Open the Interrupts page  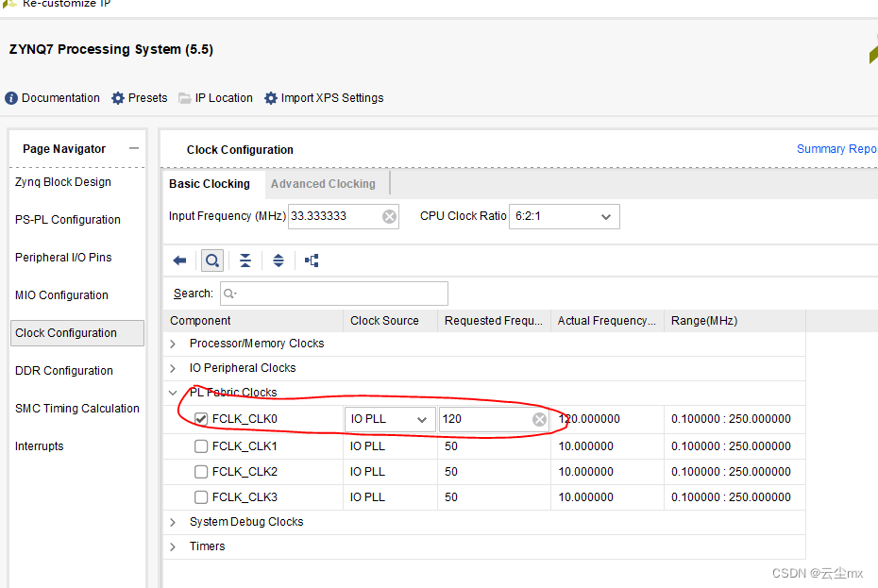(40, 446)
